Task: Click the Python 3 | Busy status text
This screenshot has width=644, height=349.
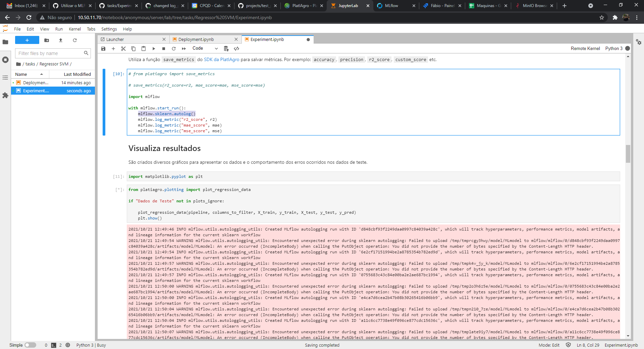Action: click(x=91, y=345)
